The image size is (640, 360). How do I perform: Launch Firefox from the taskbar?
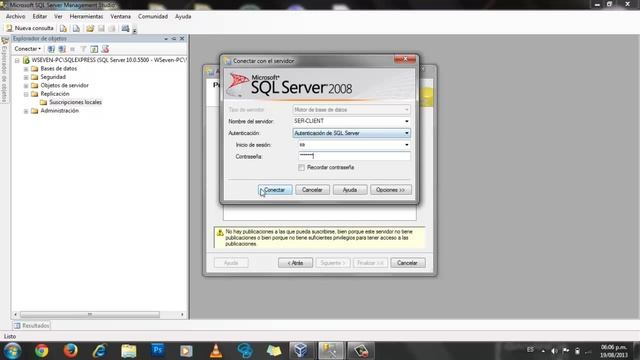[71, 351]
